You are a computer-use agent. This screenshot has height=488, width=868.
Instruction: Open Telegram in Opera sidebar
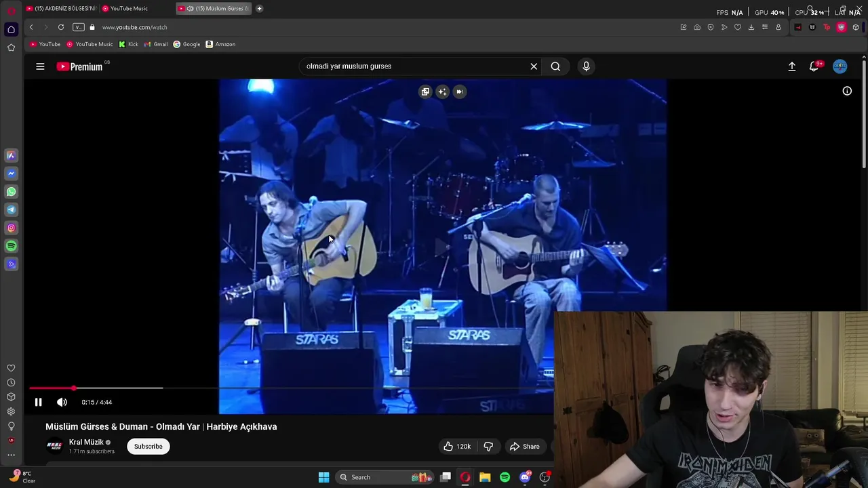(11, 210)
